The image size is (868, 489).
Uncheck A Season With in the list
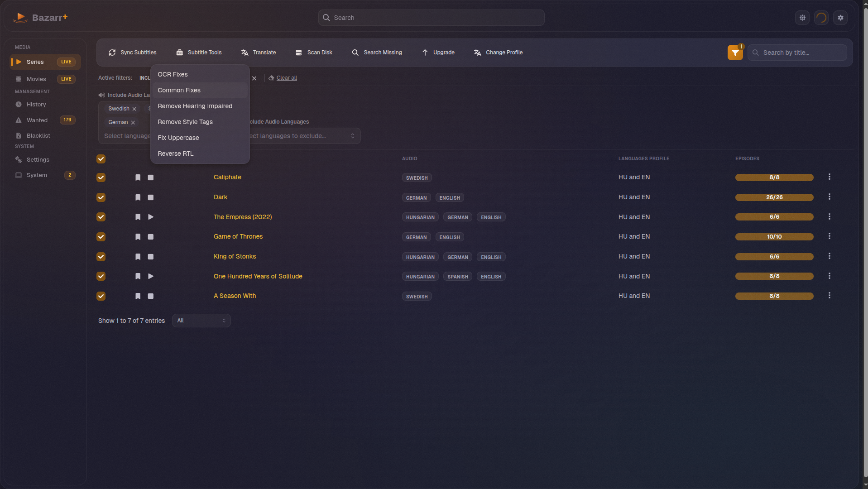click(101, 296)
